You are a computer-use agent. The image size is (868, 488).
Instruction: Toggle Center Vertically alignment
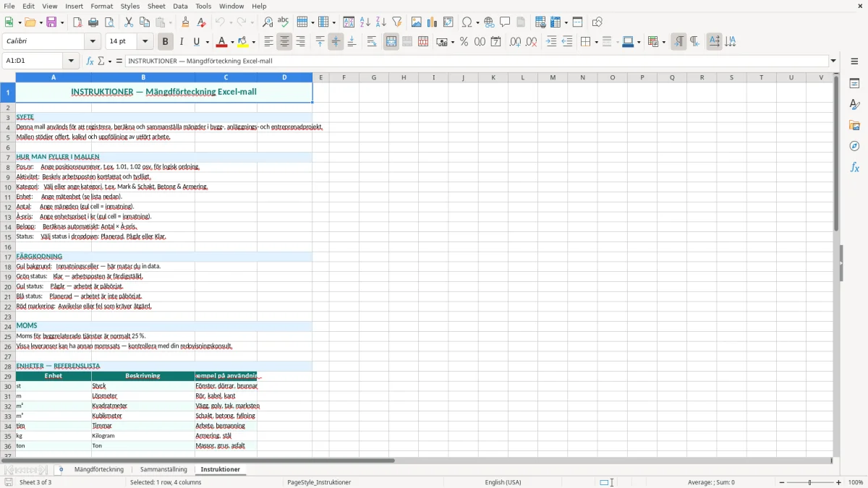(336, 42)
